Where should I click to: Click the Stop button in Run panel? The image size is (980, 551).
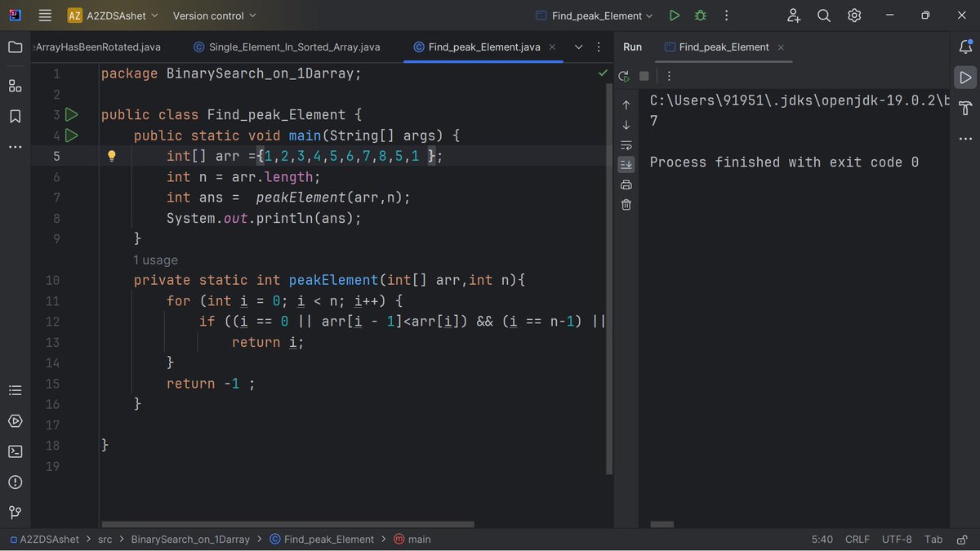644,76
